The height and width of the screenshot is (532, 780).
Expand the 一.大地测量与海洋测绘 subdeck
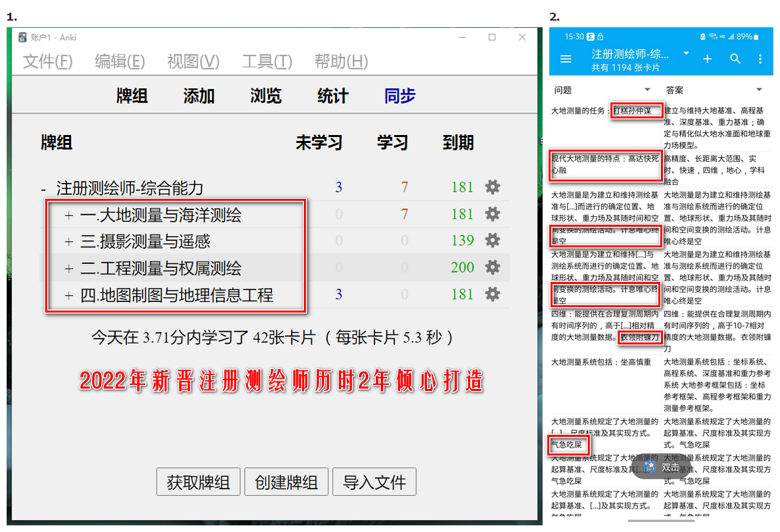[68, 215]
